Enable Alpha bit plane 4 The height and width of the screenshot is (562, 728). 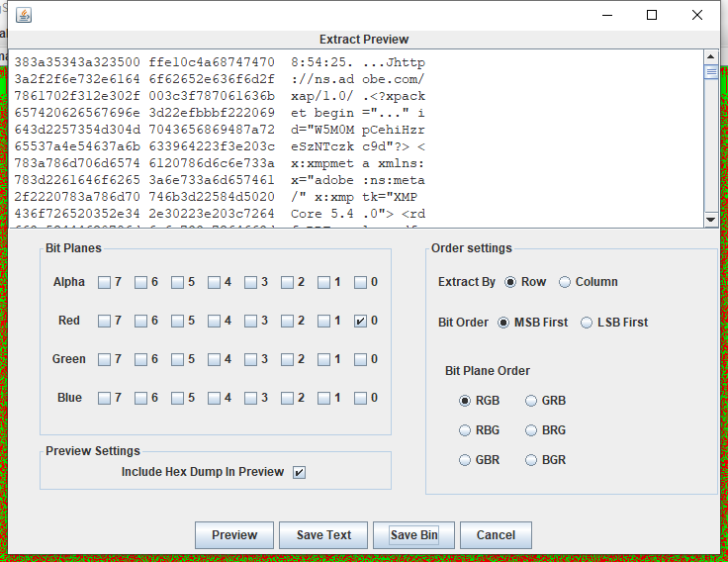(x=214, y=282)
